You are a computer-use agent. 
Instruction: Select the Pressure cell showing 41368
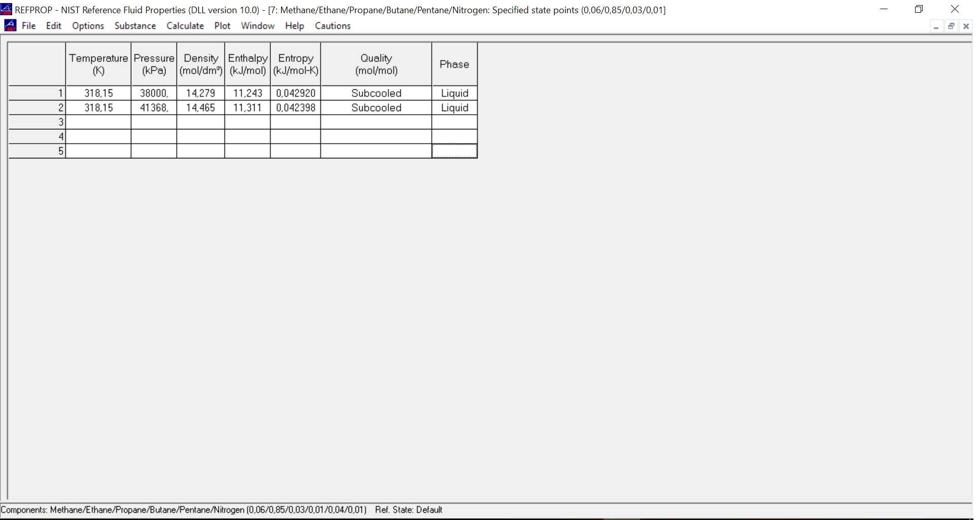pos(154,107)
